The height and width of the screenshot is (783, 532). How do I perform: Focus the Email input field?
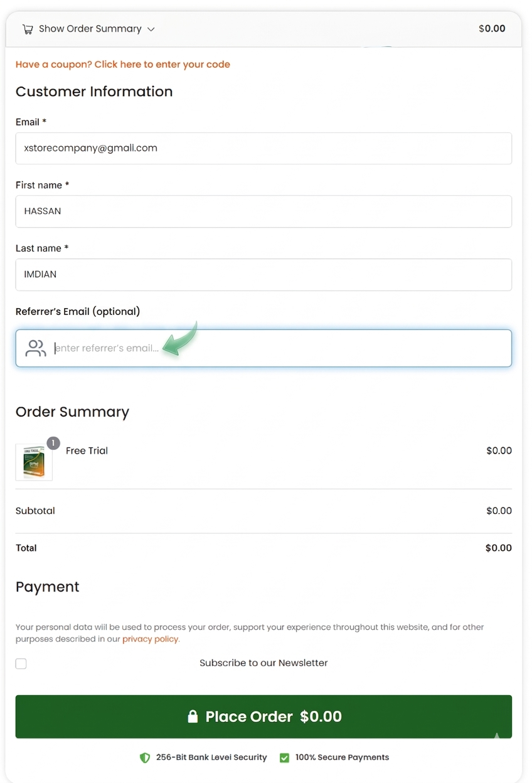263,148
